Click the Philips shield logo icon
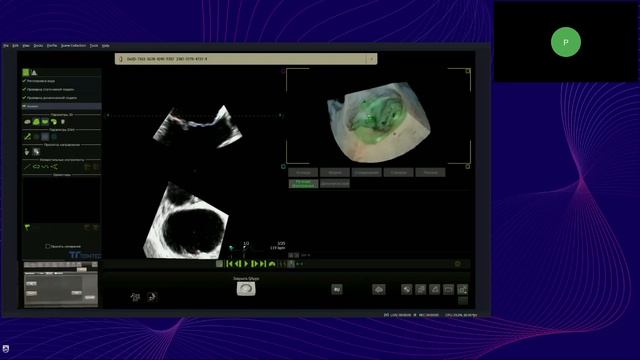Screen dimensions: 640x360 click(6, 349)
